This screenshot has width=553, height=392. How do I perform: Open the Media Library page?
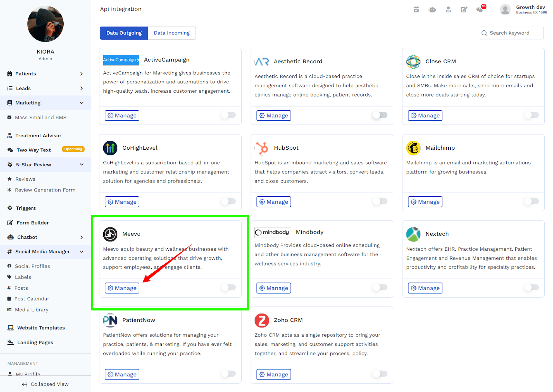[32, 310]
